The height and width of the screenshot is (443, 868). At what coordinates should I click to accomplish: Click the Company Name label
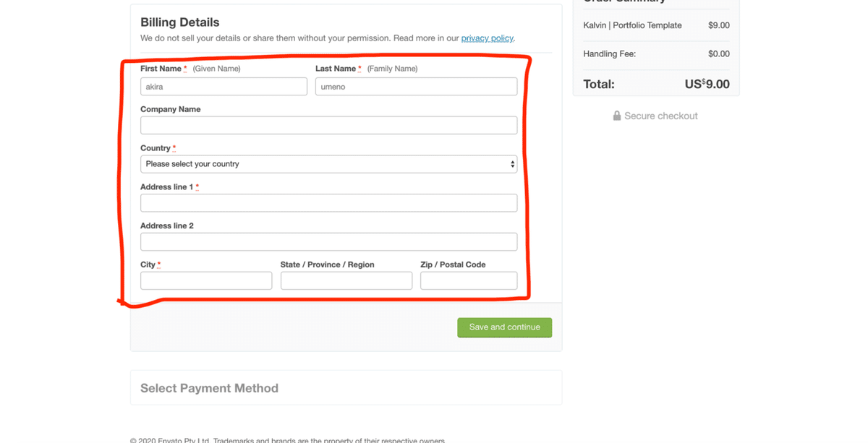click(x=170, y=109)
